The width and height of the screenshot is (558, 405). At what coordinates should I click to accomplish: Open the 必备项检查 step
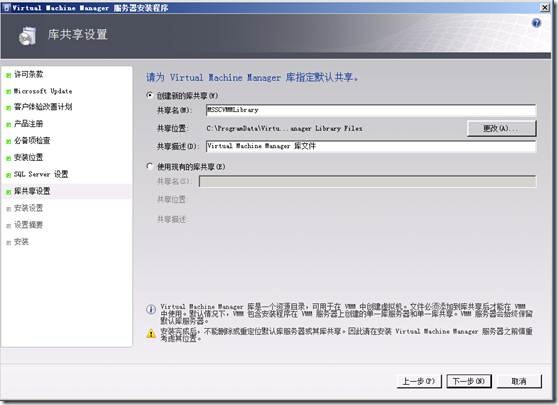(32, 141)
